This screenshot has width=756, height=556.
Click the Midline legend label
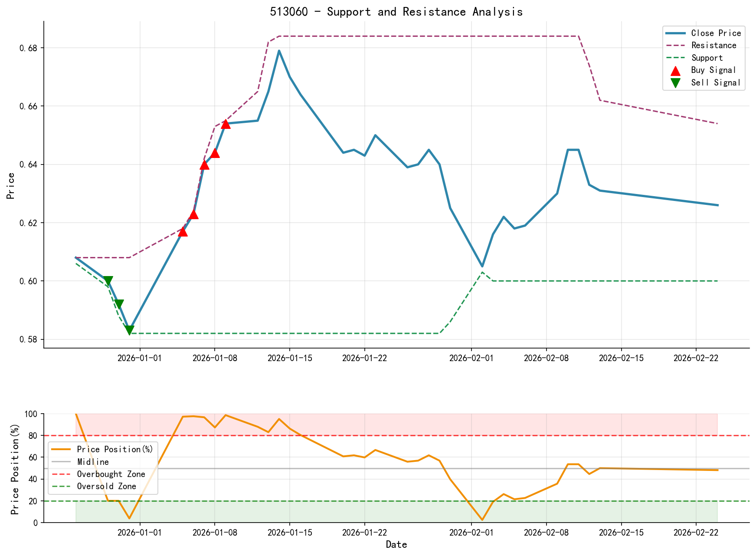click(x=92, y=462)
